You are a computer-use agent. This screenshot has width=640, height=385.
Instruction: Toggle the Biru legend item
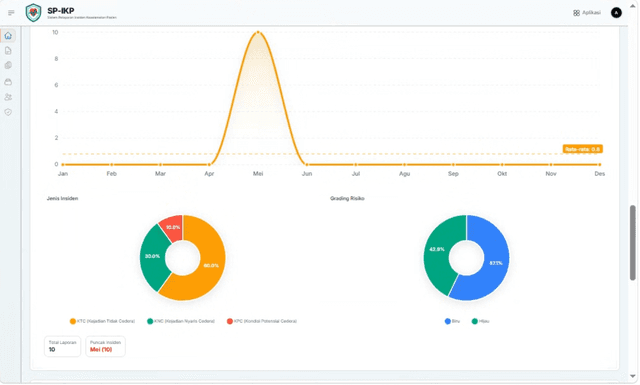pos(452,321)
